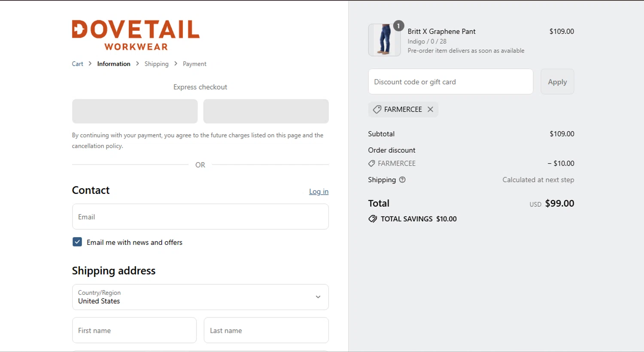Click the Express checkout heading
644x352 pixels.
[200, 87]
